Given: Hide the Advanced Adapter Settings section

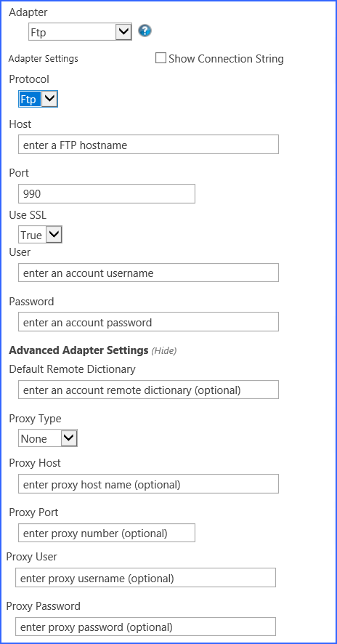Looking at the screenshot, I should point(164,351).
